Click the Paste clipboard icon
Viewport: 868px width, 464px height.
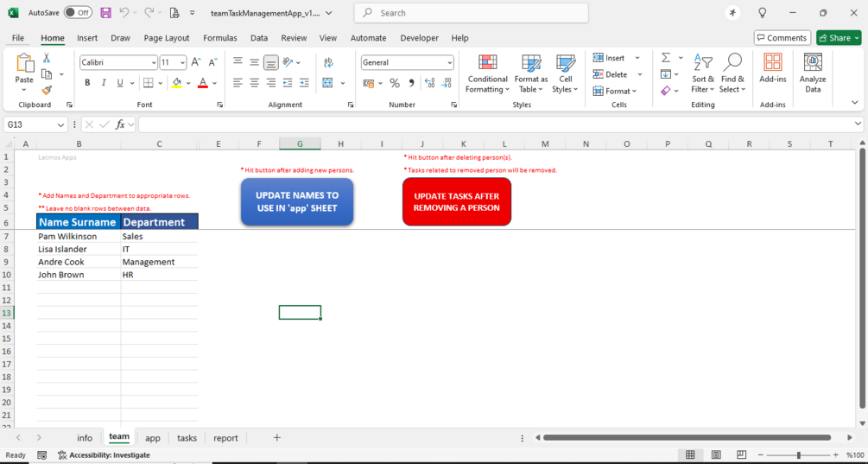[x=24, y=63]
